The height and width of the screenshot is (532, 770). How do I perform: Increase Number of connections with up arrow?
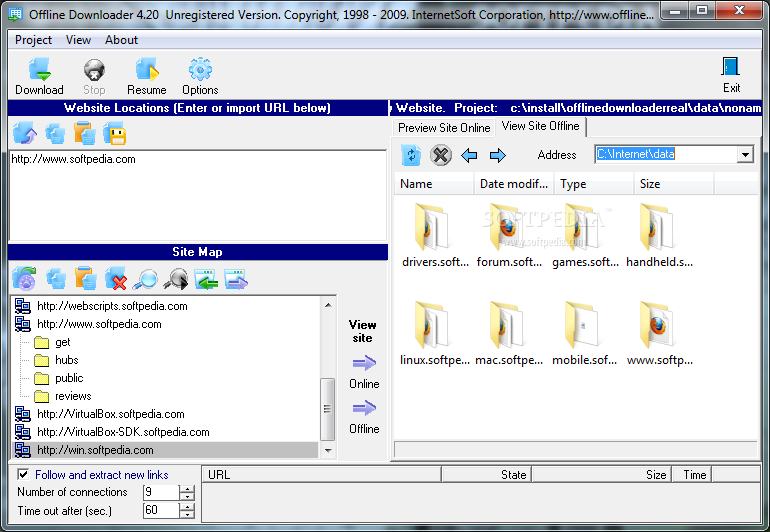tap(187, 489)
